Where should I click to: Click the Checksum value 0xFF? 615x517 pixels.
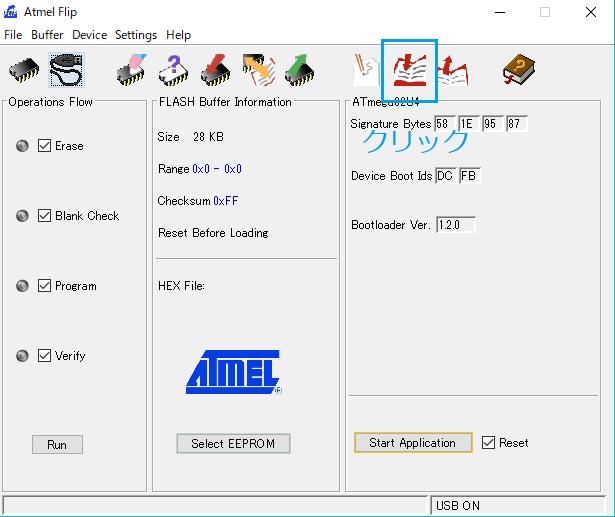click(226, 201)
